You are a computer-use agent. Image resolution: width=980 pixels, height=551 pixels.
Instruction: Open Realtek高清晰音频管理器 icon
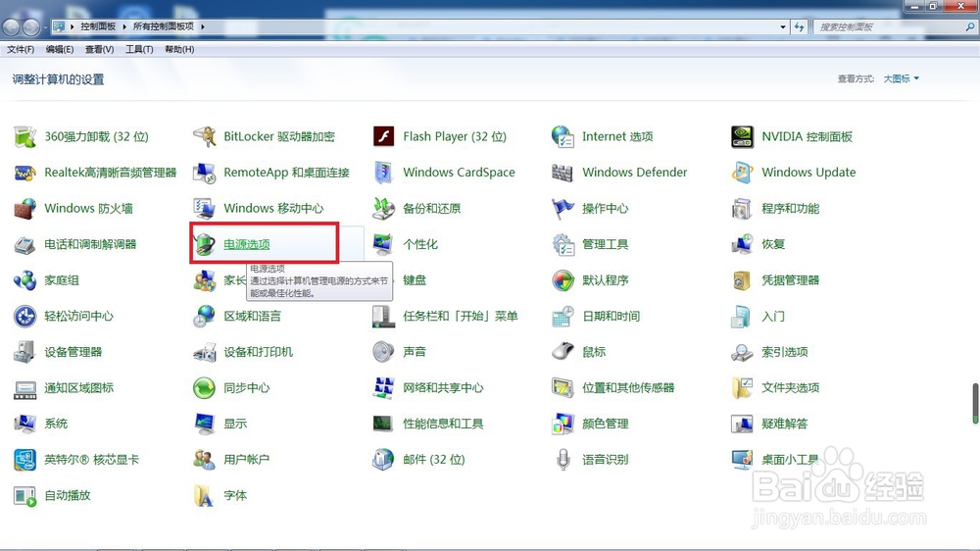[x=25, y=173]
